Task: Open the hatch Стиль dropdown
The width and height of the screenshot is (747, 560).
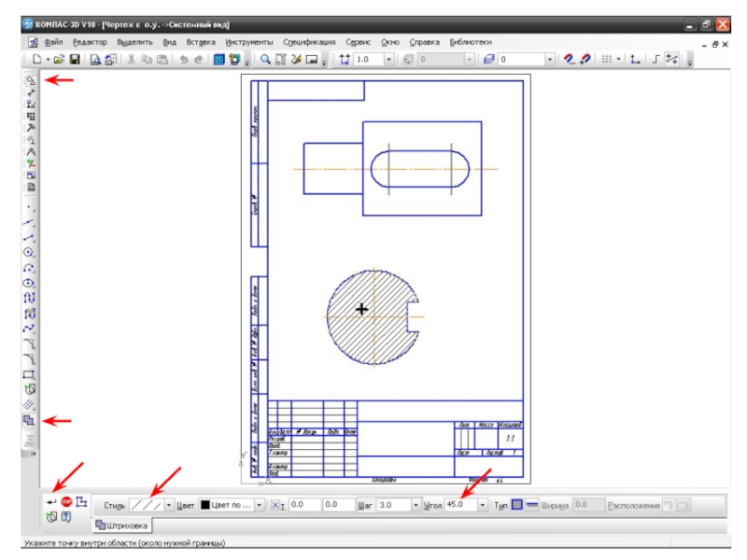Action: (x=169, y=505)
